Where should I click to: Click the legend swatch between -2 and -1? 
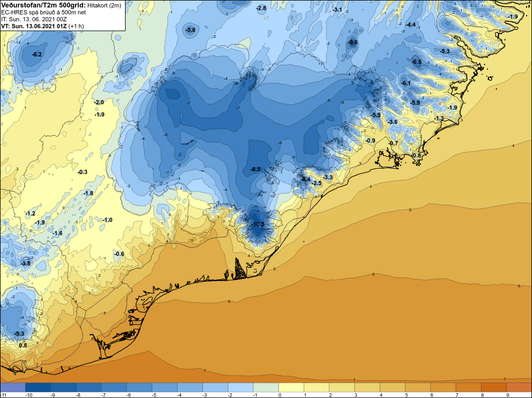click(x=240, y=387)
